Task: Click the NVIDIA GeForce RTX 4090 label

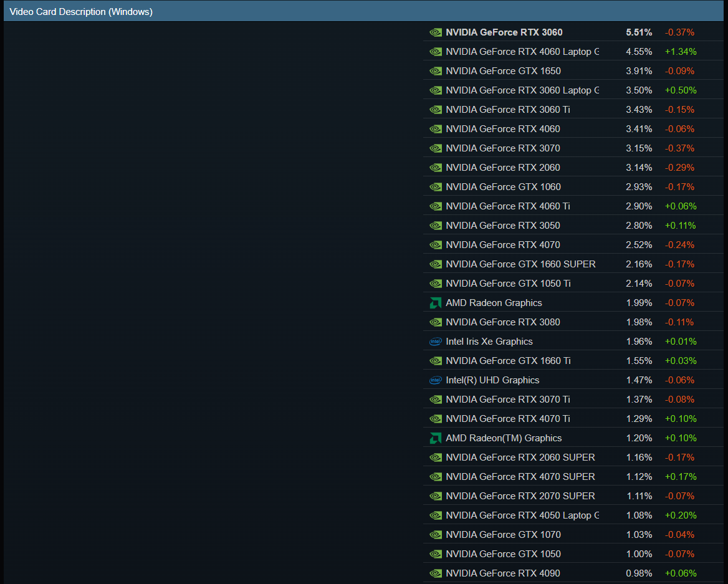Action: (x=503, y=573)
